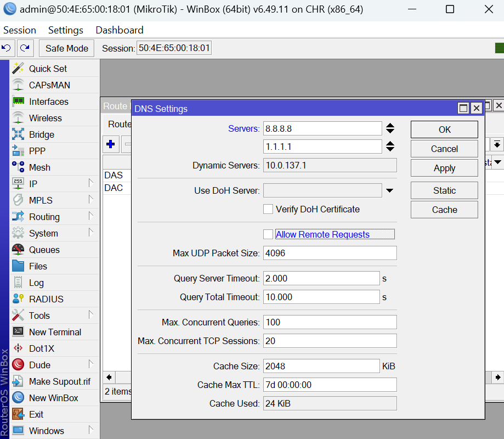The width and height of the screenshot is (504, 439).
Task: Toggle Allow Remote Requests checkbox
Action: (268, 234)
